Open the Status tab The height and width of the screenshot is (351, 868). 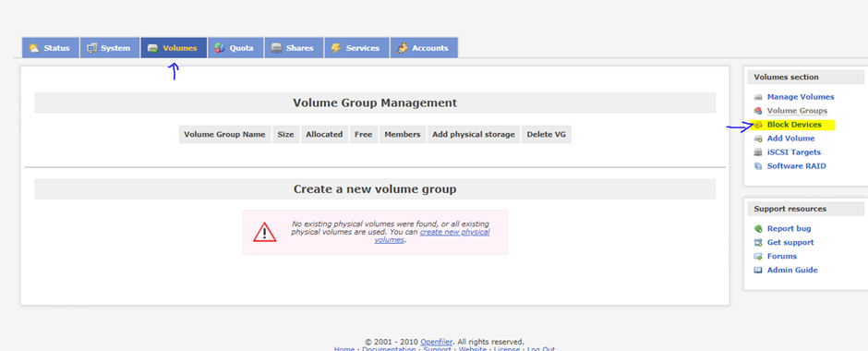tap(51, 48)
